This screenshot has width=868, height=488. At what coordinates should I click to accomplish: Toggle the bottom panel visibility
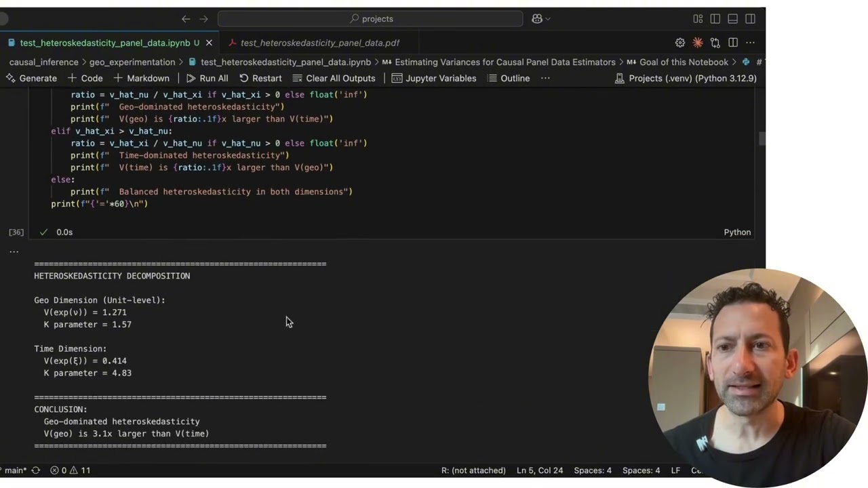click(732, 19)
